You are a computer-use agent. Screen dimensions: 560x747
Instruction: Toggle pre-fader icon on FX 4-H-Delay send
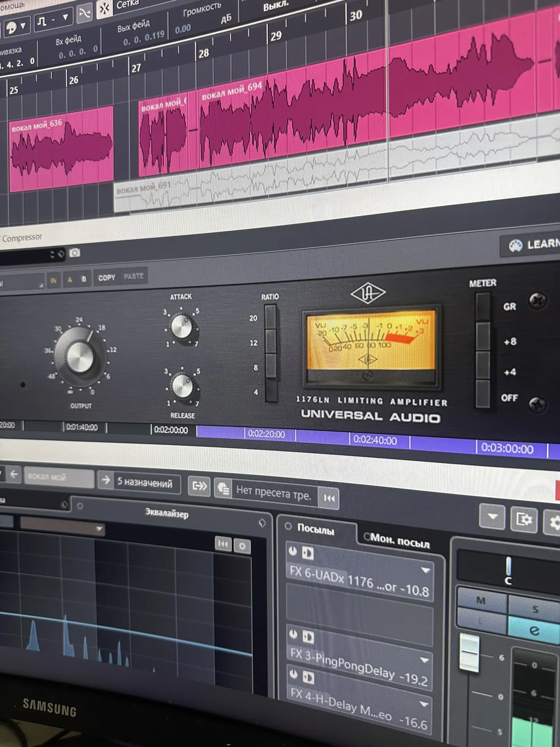(308, 678)
